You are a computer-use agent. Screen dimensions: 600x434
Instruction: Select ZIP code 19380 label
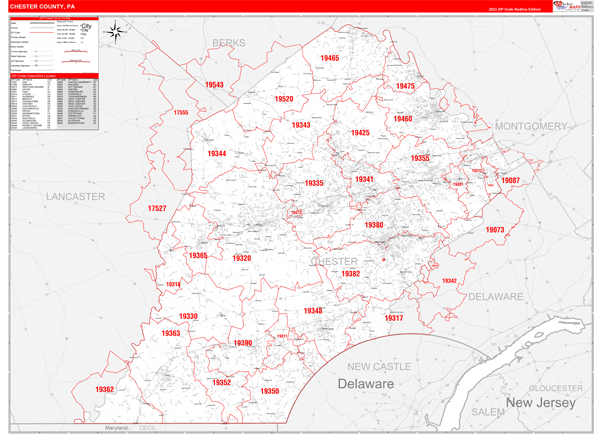(x=373, y=226)
